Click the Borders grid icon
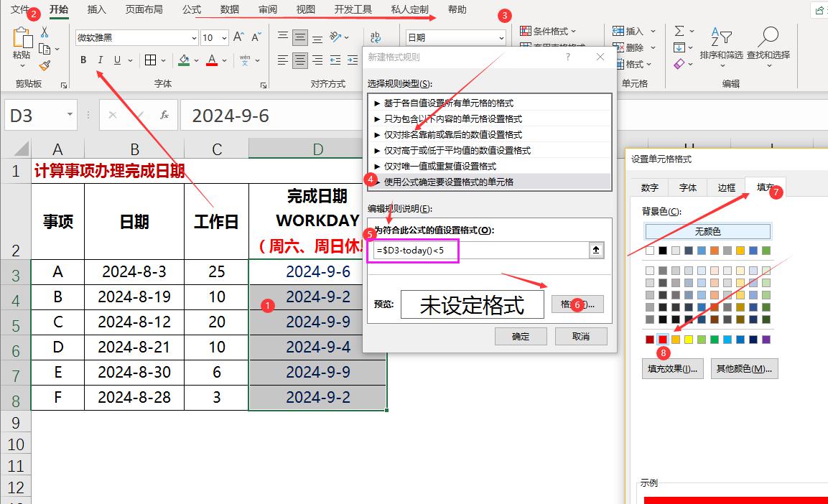This screenshot has width=828, height=504. tap(151, 60)
